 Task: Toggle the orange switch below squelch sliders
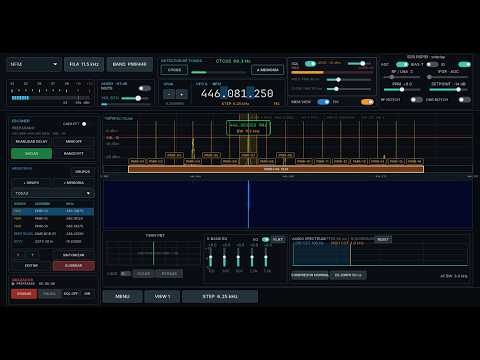click(367, 102)
